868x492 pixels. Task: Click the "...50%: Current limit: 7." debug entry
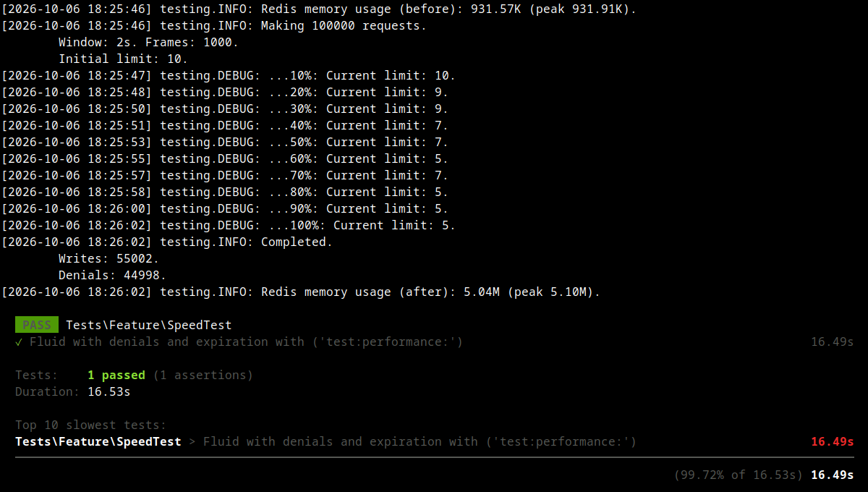click(x=225, y=143)
